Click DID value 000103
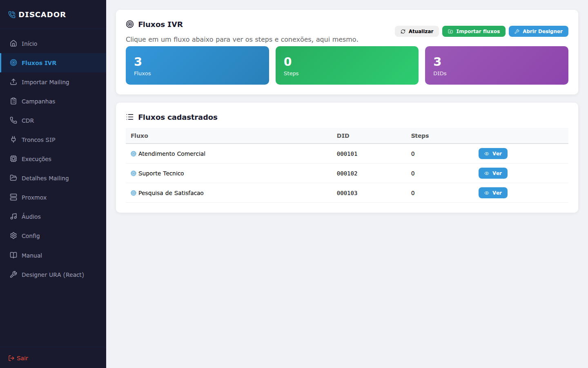This screenshot has width=588, height=368. tap(347, 193)
